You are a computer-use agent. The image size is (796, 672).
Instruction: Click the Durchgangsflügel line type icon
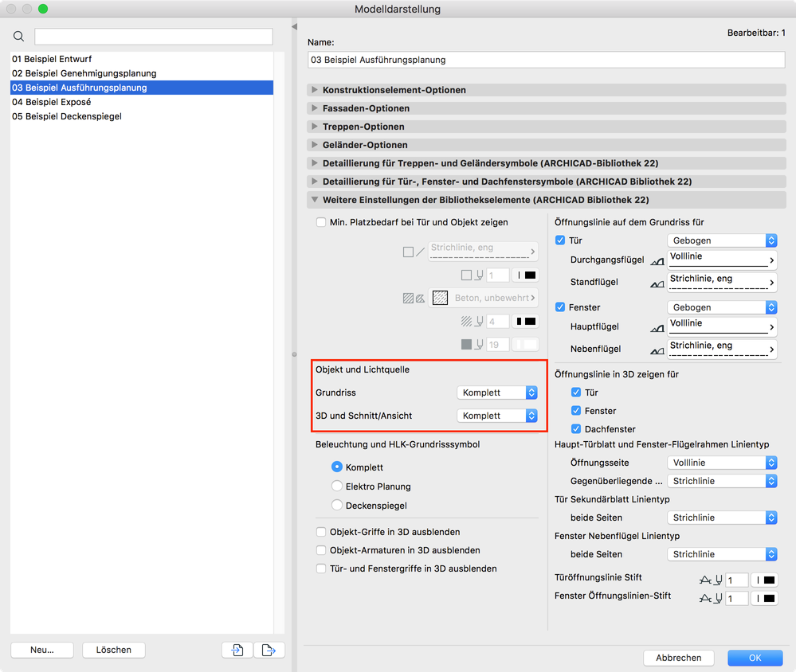pyautogui.click(x=657, y=261)
